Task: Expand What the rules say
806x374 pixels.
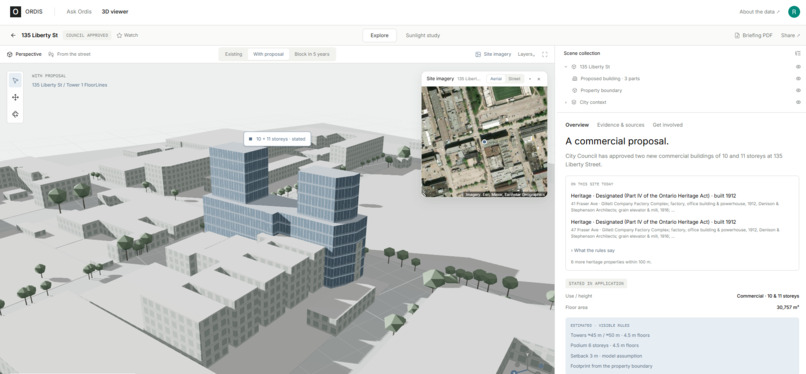Action: [593, 250]
